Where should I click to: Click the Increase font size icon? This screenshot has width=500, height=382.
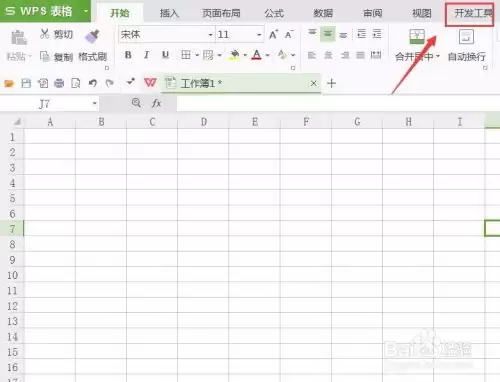coord(273,34)
